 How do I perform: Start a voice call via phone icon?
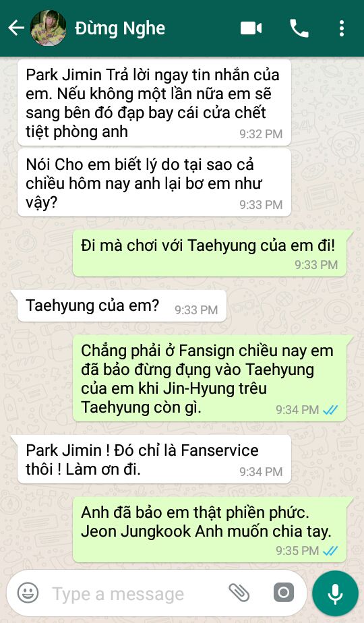pyautogui.click(x=299, y=28)
